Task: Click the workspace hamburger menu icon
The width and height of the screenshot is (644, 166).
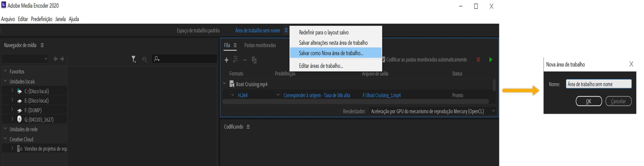Action: coord(286,30)
